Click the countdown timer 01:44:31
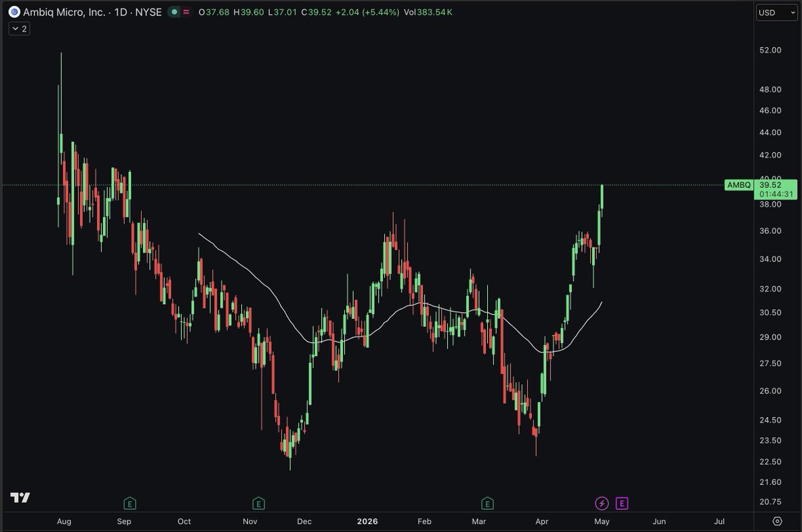The height and width of the screenshot is (532, 802). click(x=776, y=194)
